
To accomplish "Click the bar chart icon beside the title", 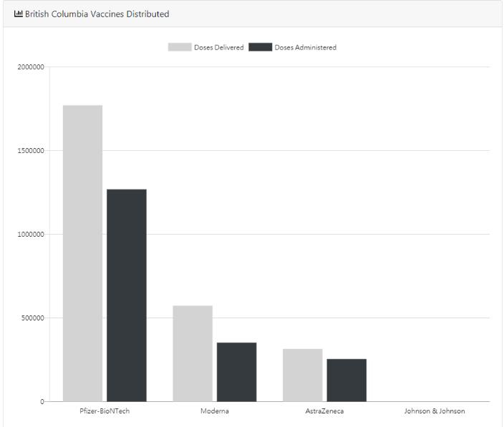I will coord(19,14).
